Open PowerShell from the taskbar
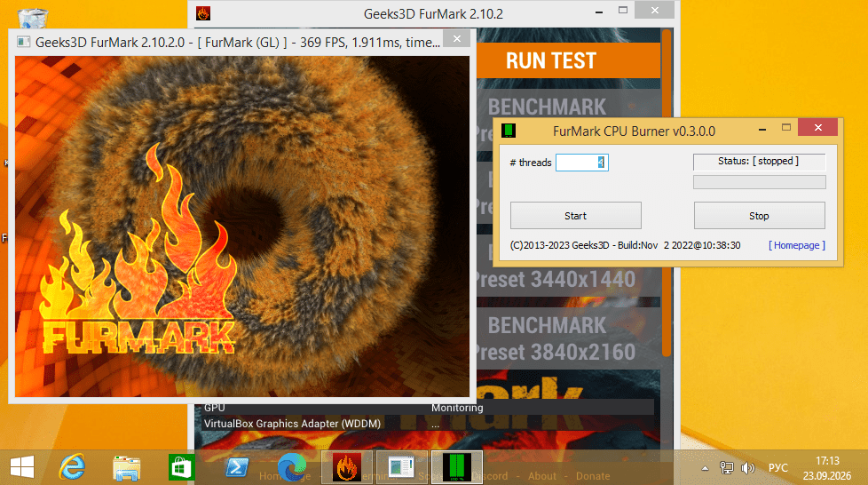868x485 pixels. [237, 467]
